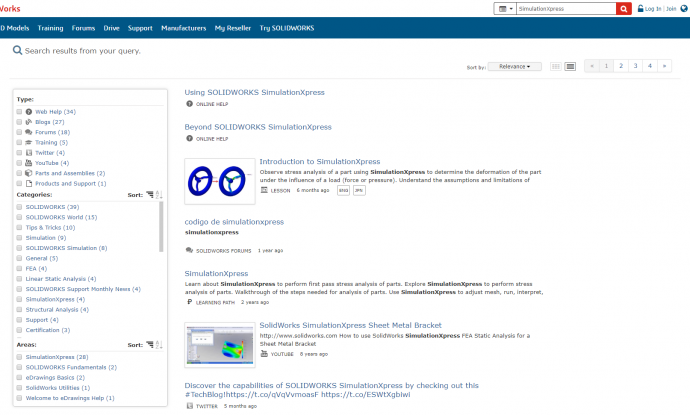Click the Web Help question-mark icon

29,112
